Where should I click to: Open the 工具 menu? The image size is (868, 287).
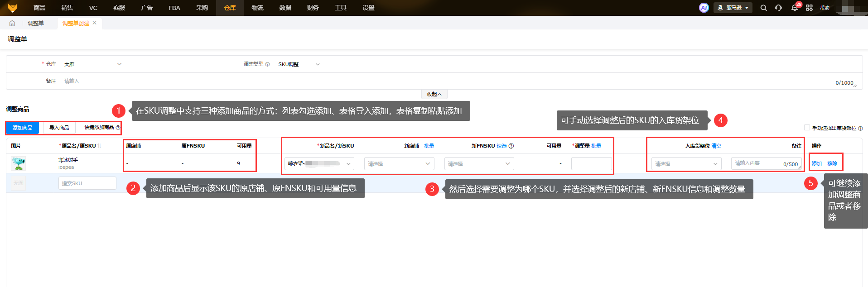coord(341,8)
